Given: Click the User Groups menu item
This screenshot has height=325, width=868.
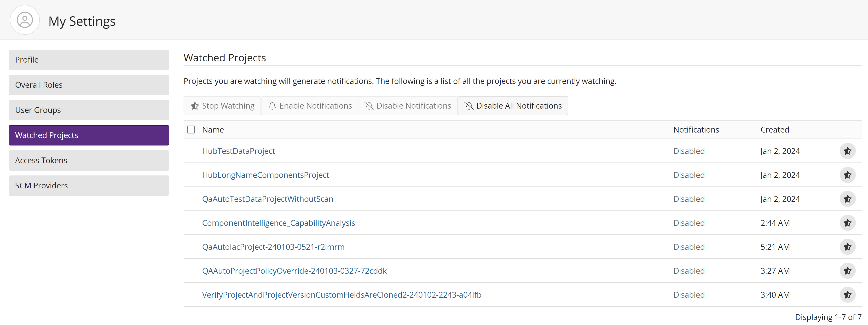Looking at the screenshot, I should [x=89, y=110].
